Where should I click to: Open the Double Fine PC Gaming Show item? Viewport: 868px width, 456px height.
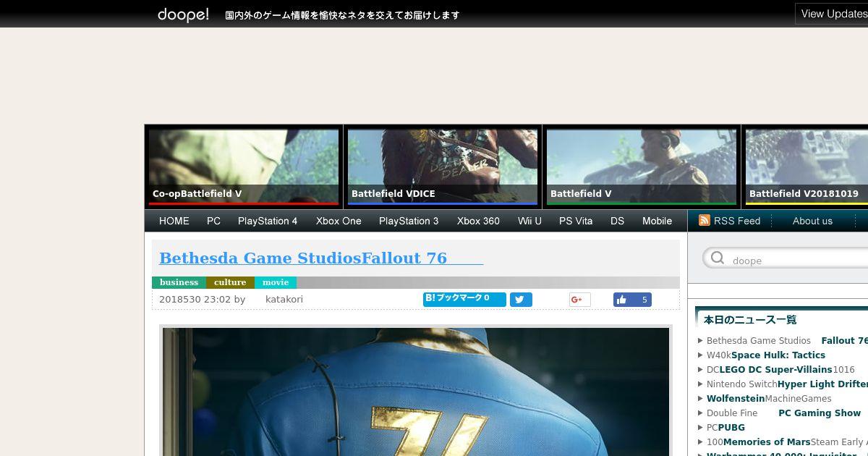(783, 413)
